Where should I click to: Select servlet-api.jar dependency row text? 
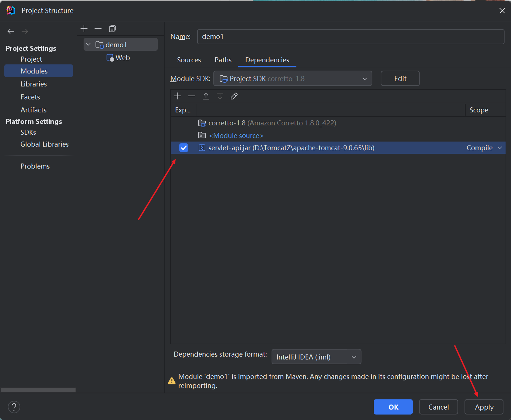291,148
